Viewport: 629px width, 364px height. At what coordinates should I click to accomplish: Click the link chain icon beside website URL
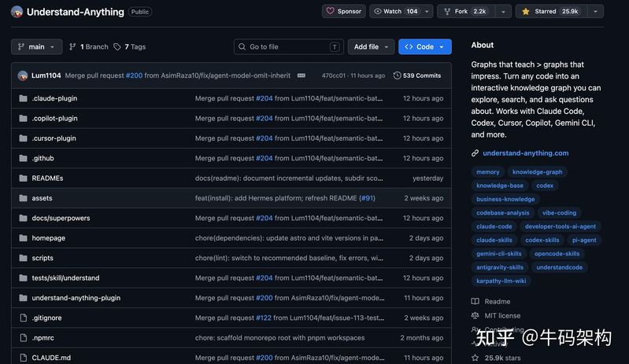[x=475, y=153]
